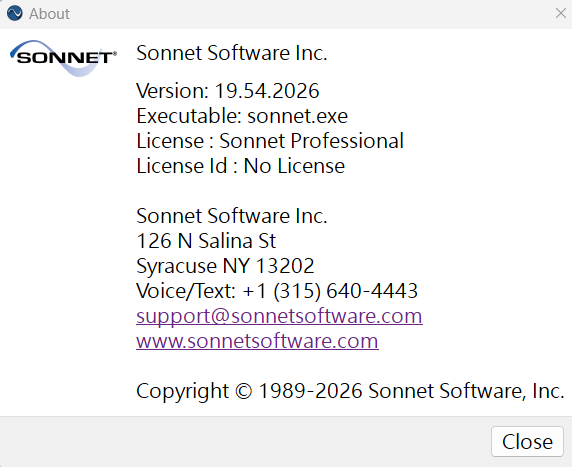Select the Executable: sonnet.exe line
Screen dimensions: 572x467
pyautogui.click(x=242, y=116)
